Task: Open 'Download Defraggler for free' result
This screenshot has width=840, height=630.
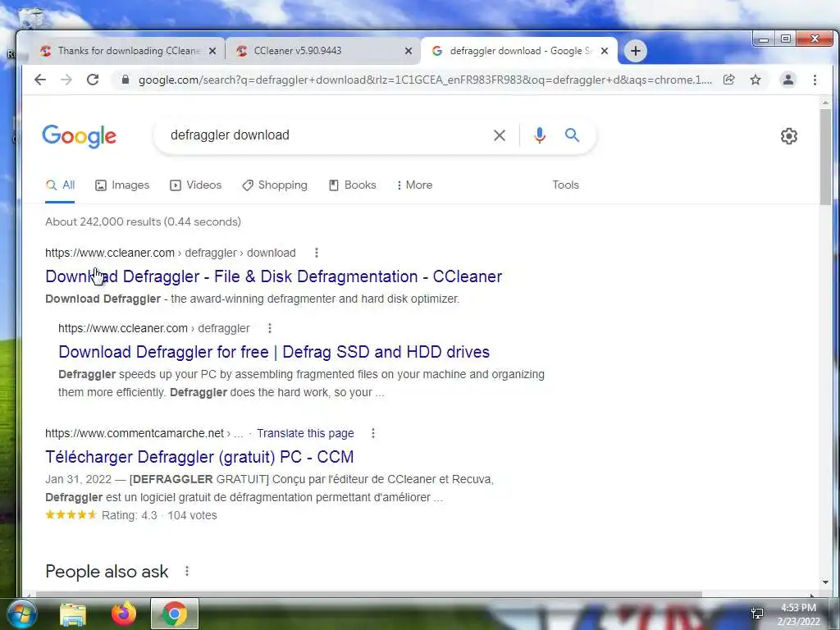Action: (274, 352)
